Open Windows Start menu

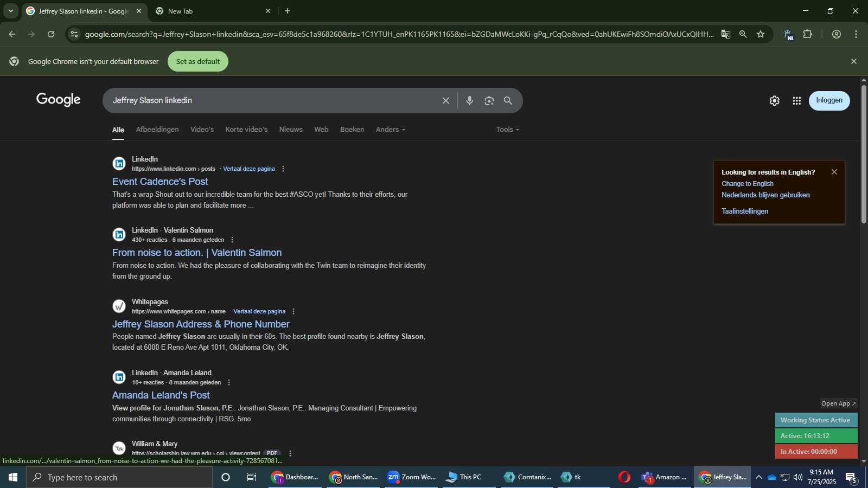[x=13, y=477]
